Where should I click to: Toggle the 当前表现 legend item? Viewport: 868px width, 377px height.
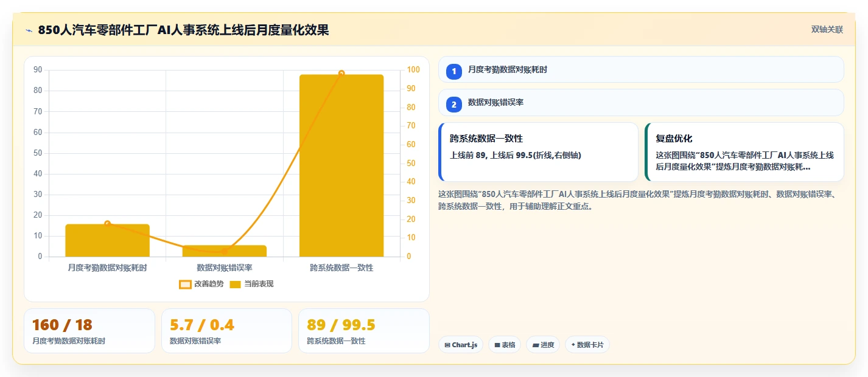point(251,284)
